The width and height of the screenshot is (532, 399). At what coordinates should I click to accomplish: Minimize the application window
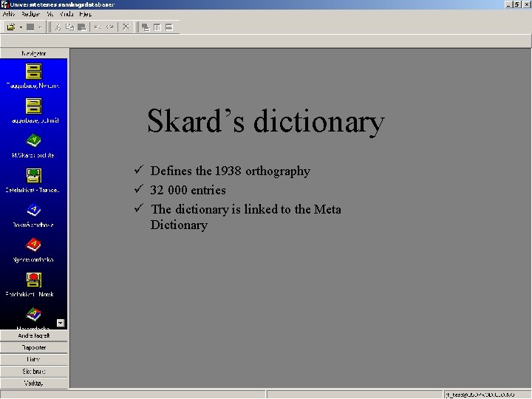(x=508, y=4)
